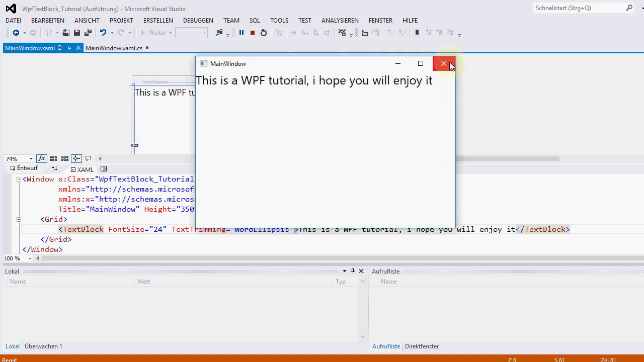Open the Navigate Backward history dropdown
The image size is (644, 362).
tap(24, 33)
